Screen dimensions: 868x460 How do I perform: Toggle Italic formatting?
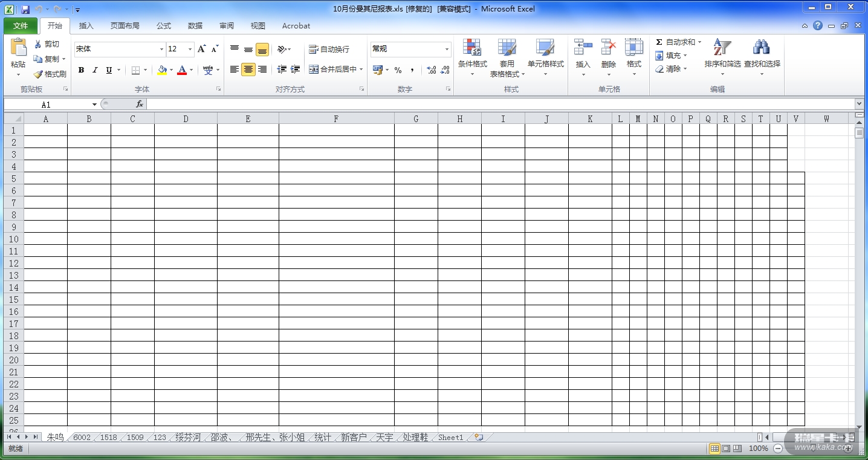(x=95, y=70)
